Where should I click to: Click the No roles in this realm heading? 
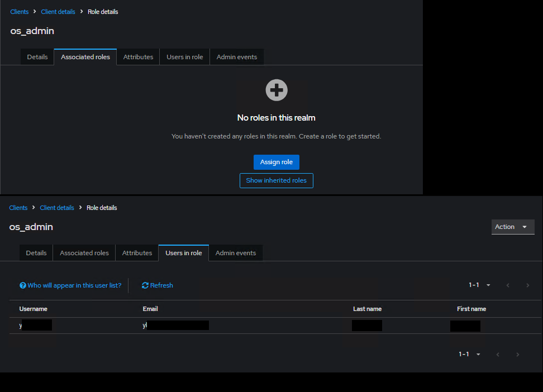(x=277, y=118)
